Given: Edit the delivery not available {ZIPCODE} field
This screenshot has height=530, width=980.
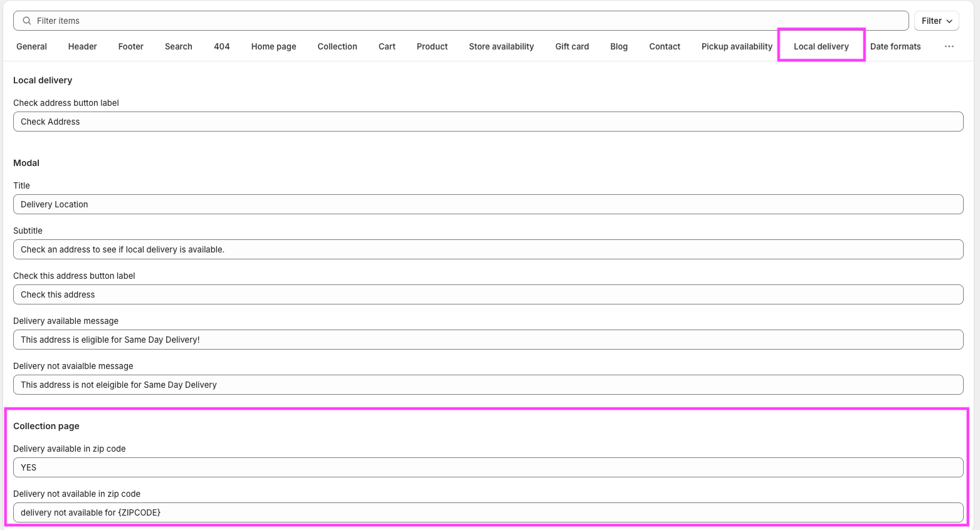Looking at the screenshot, I should pos(488,512).
